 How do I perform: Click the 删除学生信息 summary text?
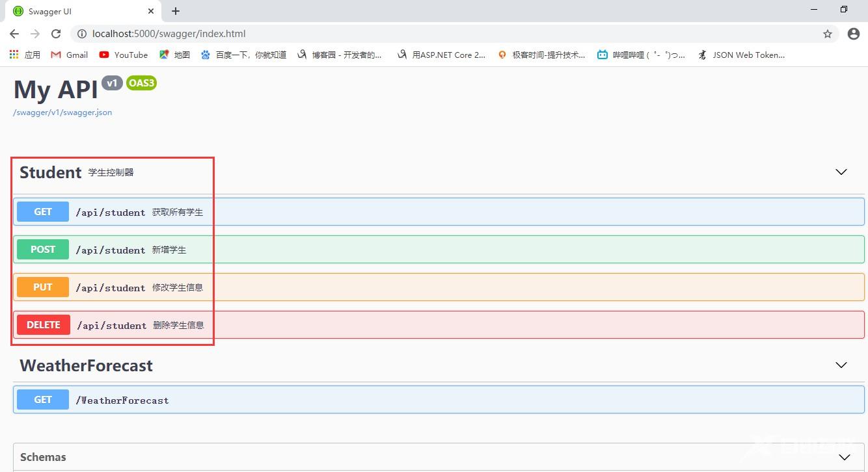(179, 325)
